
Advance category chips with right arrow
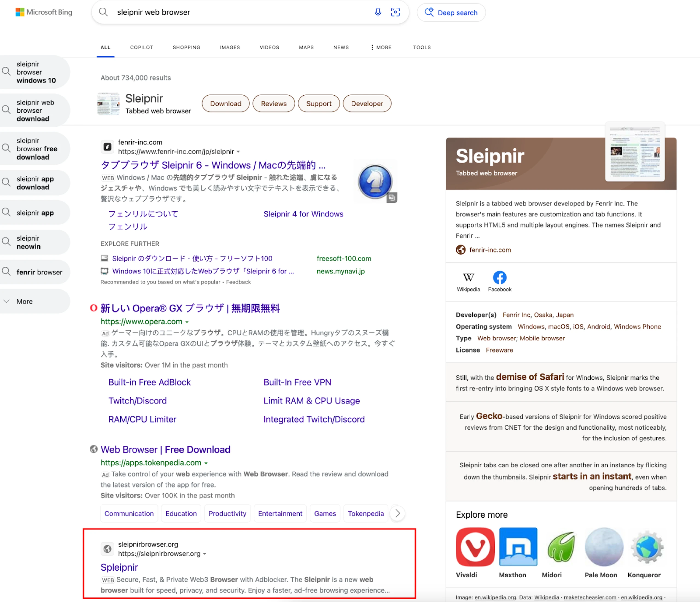point(398,513)
